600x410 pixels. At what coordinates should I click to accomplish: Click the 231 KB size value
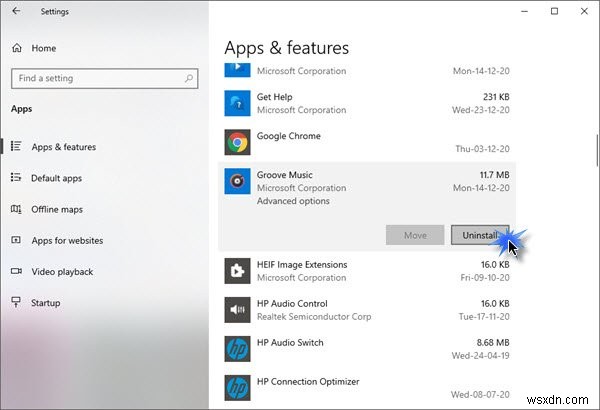(x=496, y=97)
